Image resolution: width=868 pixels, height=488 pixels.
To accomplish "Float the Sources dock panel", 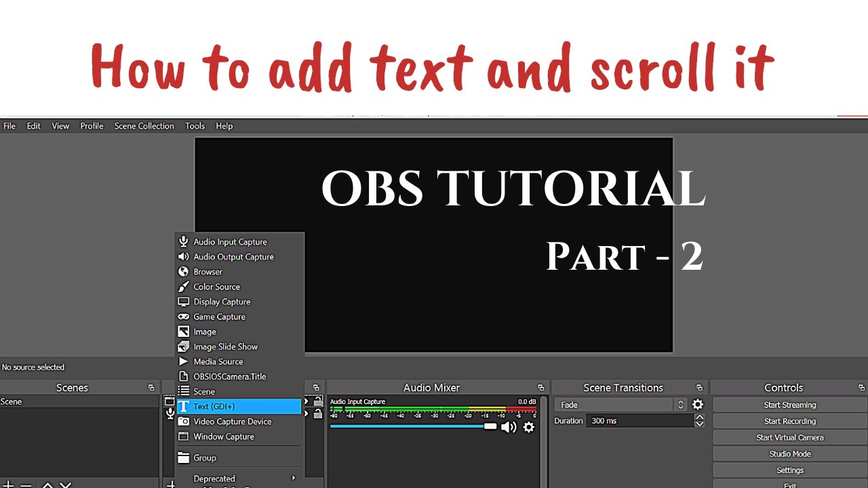I will point(316,388).
